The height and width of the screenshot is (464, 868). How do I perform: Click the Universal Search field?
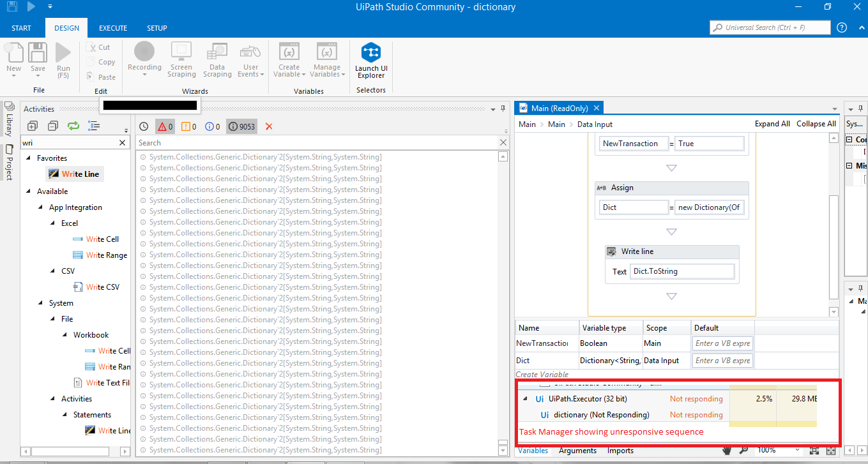click(x=770, y=27)
